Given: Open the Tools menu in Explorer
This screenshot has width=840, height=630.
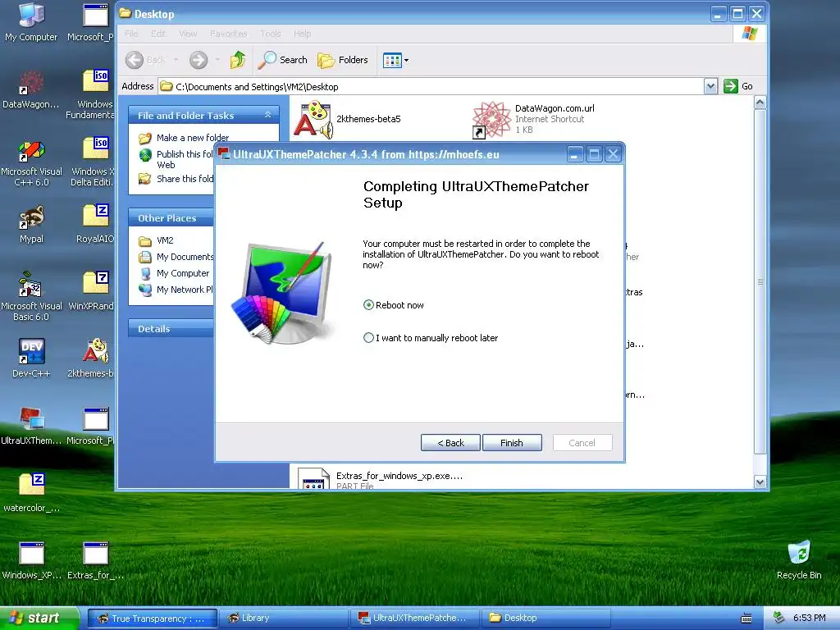Looking at the screenshot, I should click(x=271, y=34).
